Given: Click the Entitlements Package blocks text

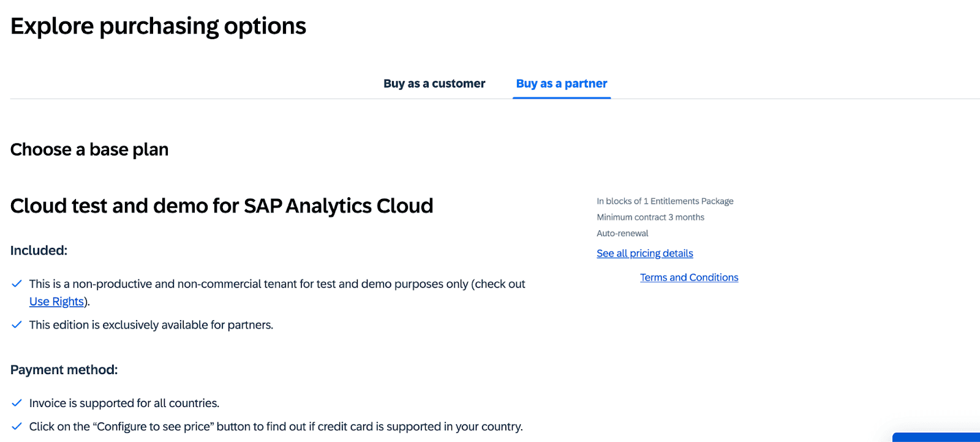Looking at the screenshot, I should click(x=665, y=201).
